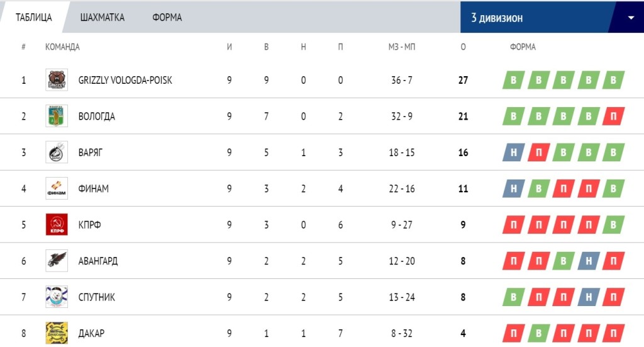Click Варяг's blue Н first form badge
Viewport: 644px width, 347px height.
pyautogui.click(x=513, y=152)
